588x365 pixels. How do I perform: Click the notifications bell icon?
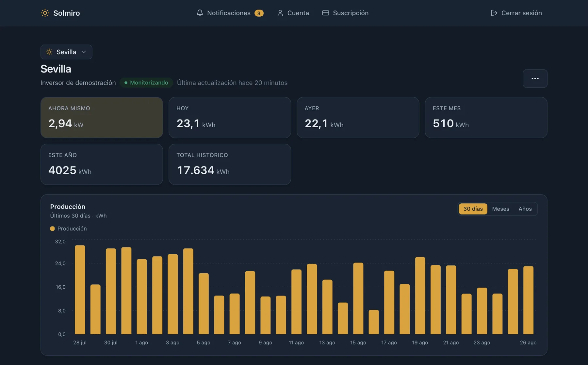[200, 13]
